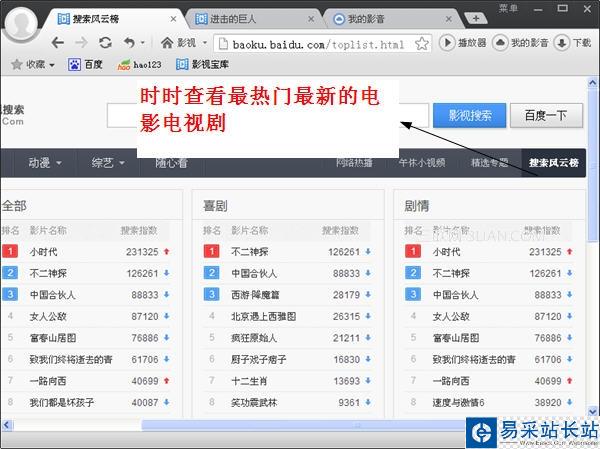This screenshot has height=449, width=600.
Task: Open a new tab with plus button
Action: (476, 18)
